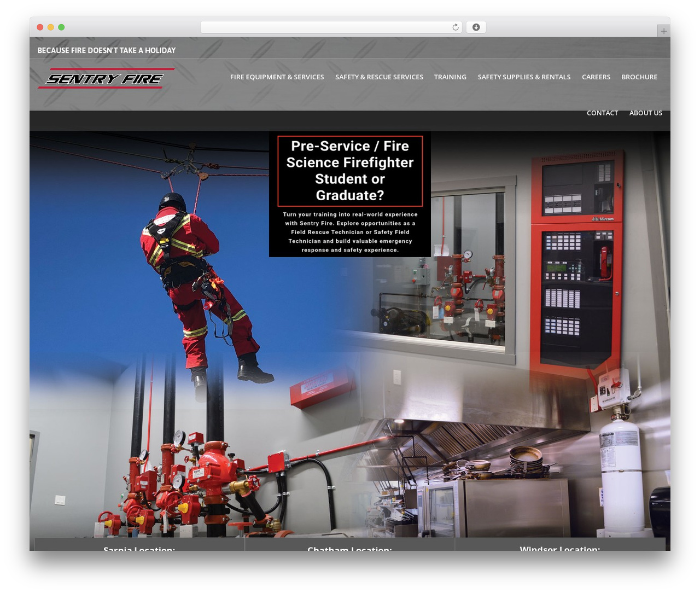Viewport: 700px width, 593px height.
Task: Open the Brochure link
Action: tap(639, 77)
